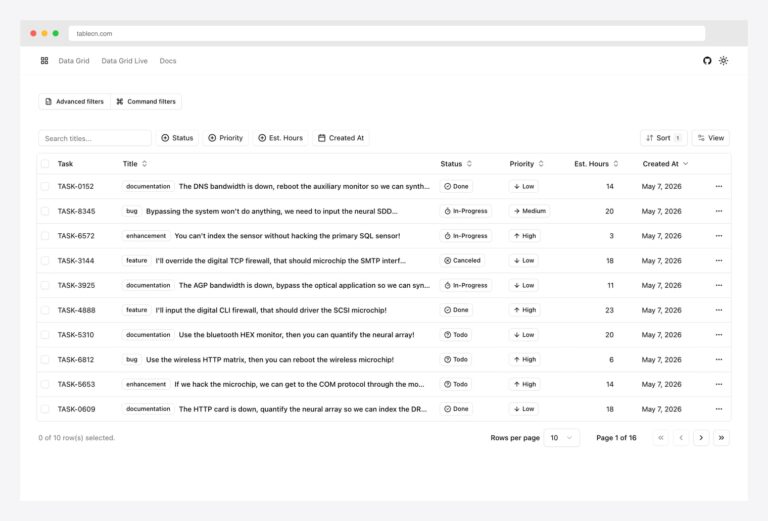The image size is (768, 521).
Task: Open the Status filter dropdown
Action: pos(177,138)
